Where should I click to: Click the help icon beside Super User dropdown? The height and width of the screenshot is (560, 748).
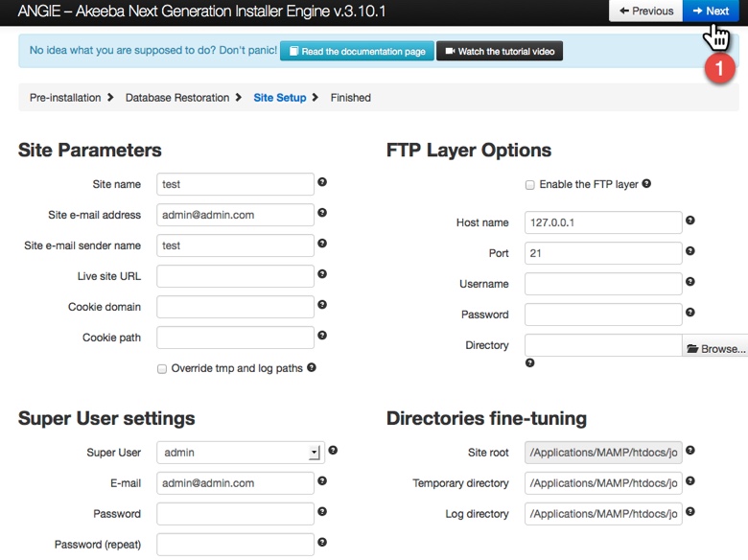point(333,450)
